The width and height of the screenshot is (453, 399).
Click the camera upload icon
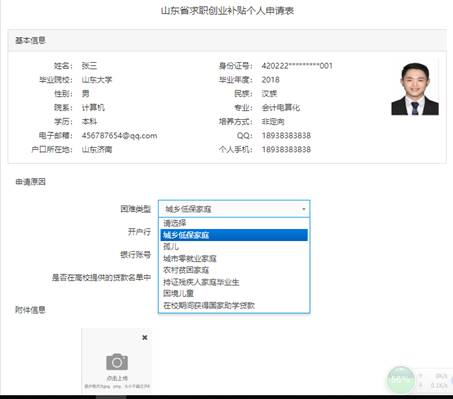point(117,362)
